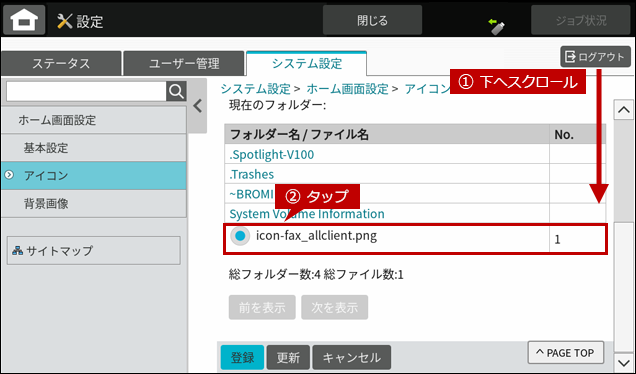636x374 pixels.
Task: Tap the 更新 button
Action: point(288,357)
